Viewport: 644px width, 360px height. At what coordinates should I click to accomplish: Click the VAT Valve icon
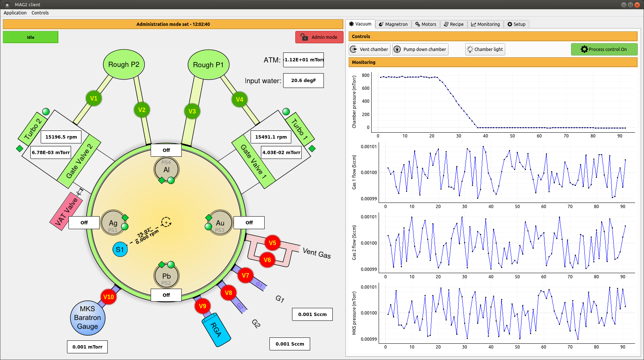[x=67, y=211]
